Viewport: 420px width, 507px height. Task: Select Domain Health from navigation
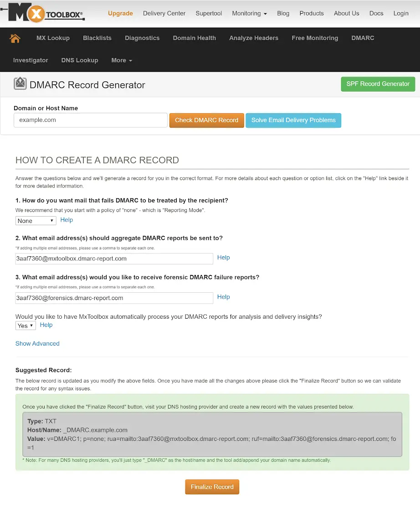(x=195, y=38)
